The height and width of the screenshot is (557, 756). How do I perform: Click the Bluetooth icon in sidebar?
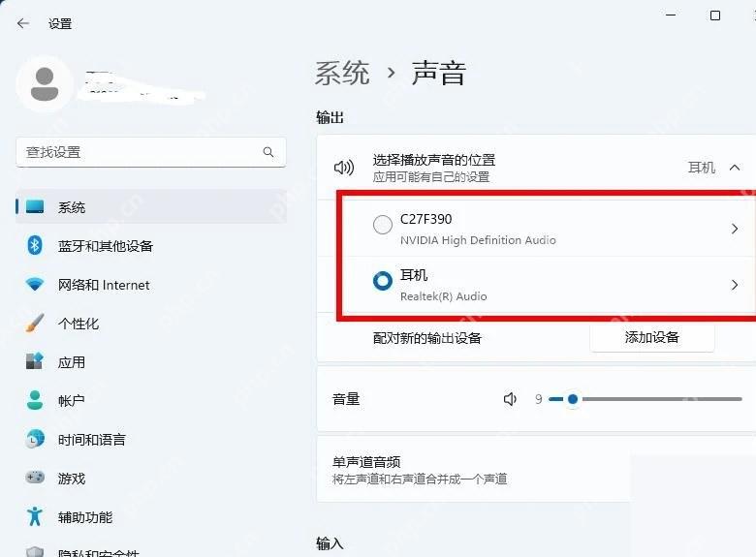click(35, 246)
